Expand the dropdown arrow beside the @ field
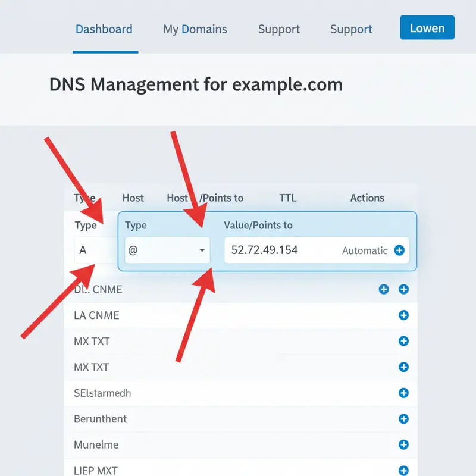Viewport: 476px width, 476px height. [x=202, y=250]
